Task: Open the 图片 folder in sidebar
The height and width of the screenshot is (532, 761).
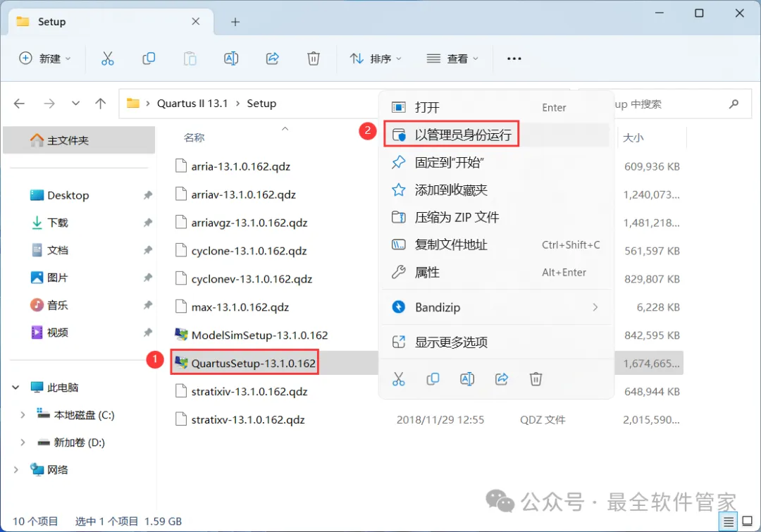Action: click(57, 278)
